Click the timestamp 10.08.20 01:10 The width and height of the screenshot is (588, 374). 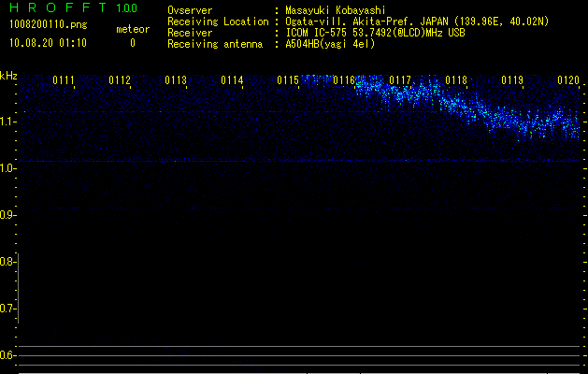[x=48, y=43]
